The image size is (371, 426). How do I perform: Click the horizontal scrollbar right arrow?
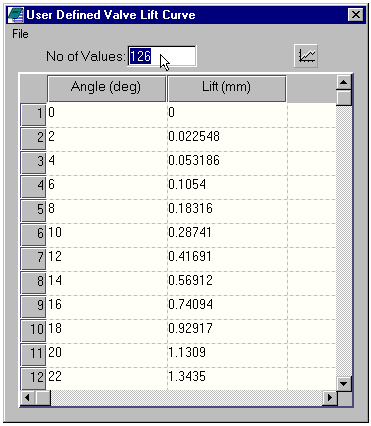pos(330,397)
